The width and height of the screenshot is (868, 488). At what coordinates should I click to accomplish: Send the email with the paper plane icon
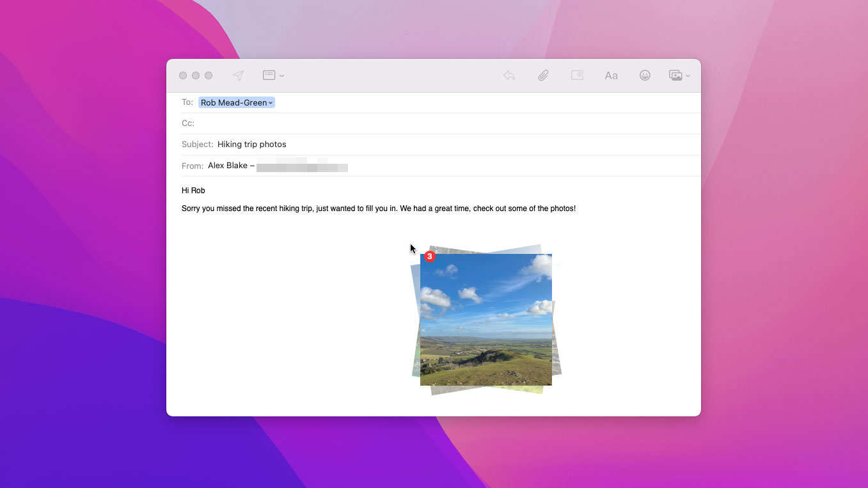point(238,75)
